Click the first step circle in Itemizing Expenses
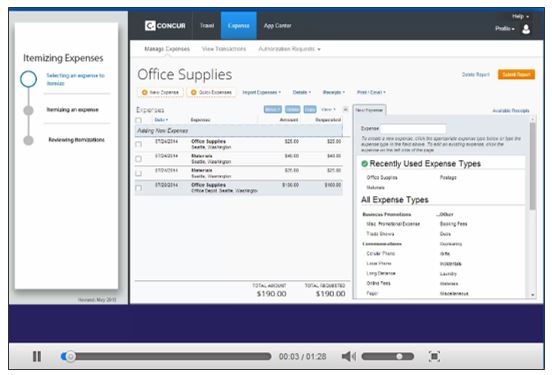This screenshot has width=552, height=375. point(29,79)
